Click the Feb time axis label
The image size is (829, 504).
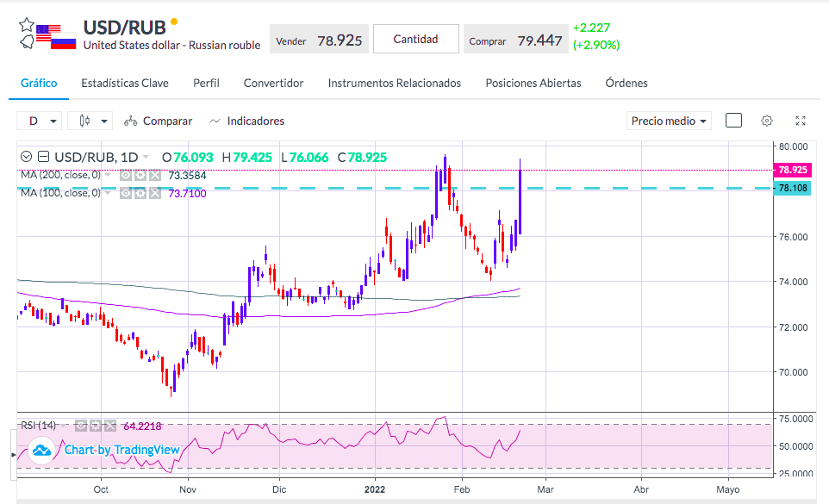(x=462, y=489)
